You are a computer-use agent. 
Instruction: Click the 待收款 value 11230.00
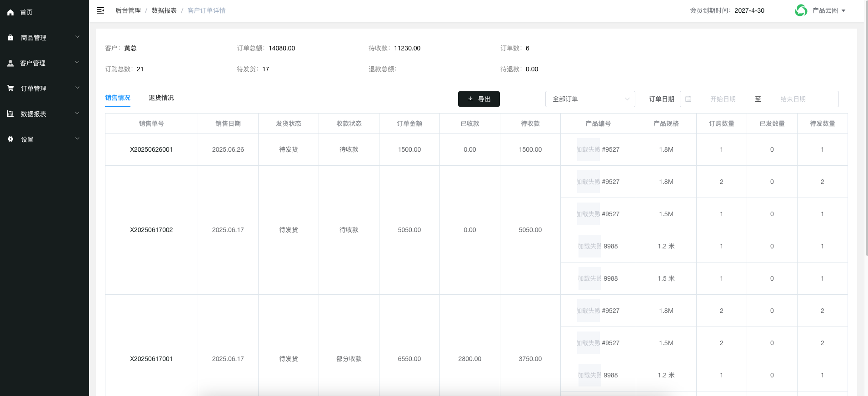click(x=407, y=48)
